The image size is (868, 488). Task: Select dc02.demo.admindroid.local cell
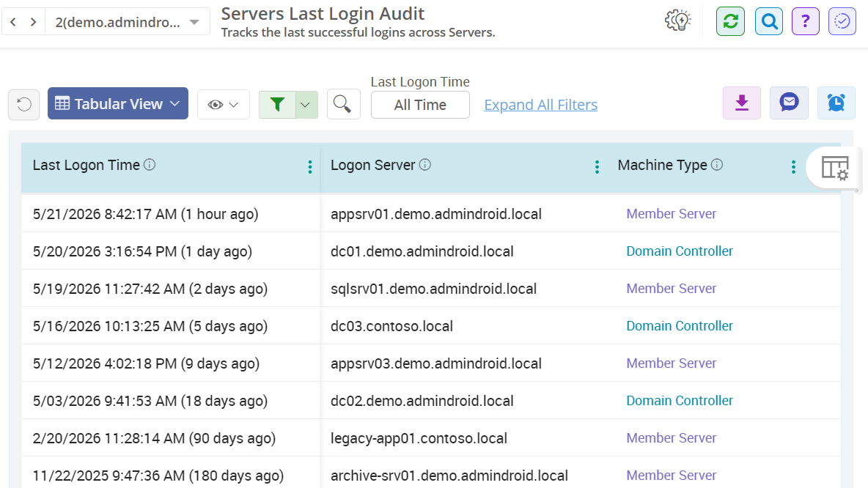[422, 401]
